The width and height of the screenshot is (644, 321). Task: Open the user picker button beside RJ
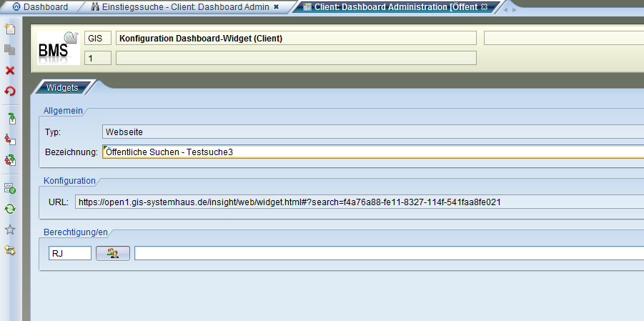(113, 253)
